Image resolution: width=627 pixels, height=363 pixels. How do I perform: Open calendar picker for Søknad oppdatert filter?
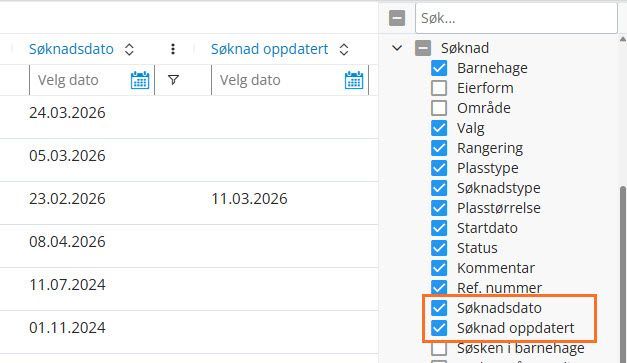pyautogui.click(x=354, y=80)
